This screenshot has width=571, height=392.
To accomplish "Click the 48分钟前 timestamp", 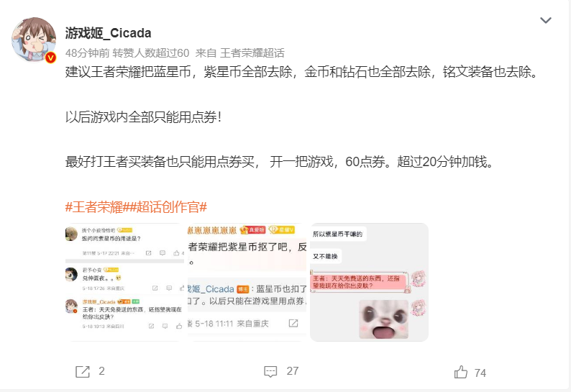I will [x=88, y=53].
